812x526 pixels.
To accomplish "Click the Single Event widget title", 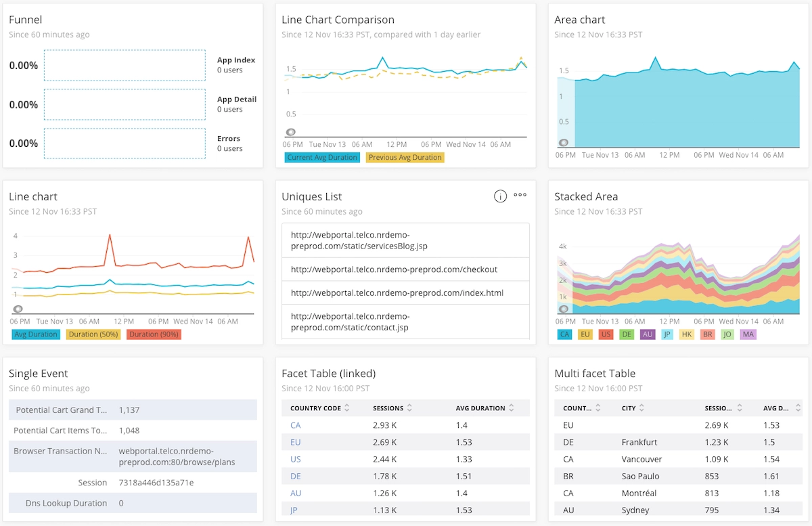I will pyautogui.click(x=39, y=373).
